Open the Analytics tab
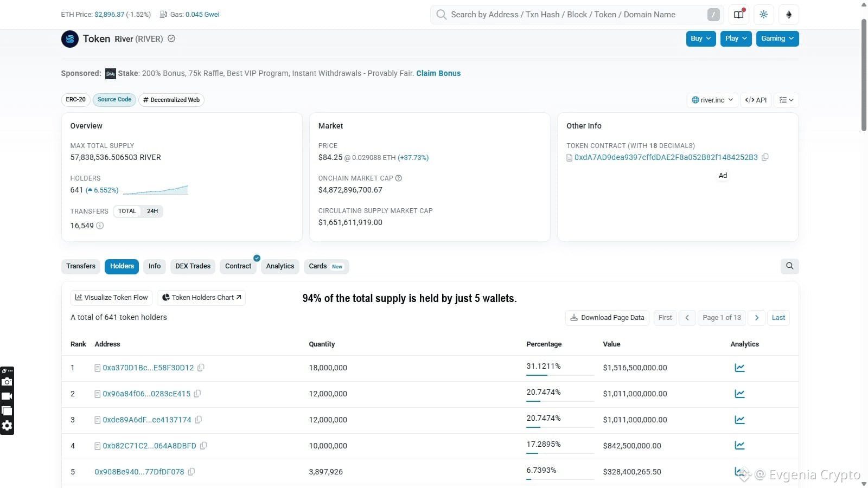The height and width of the screenshot is (488, 868). click(280, 266)
